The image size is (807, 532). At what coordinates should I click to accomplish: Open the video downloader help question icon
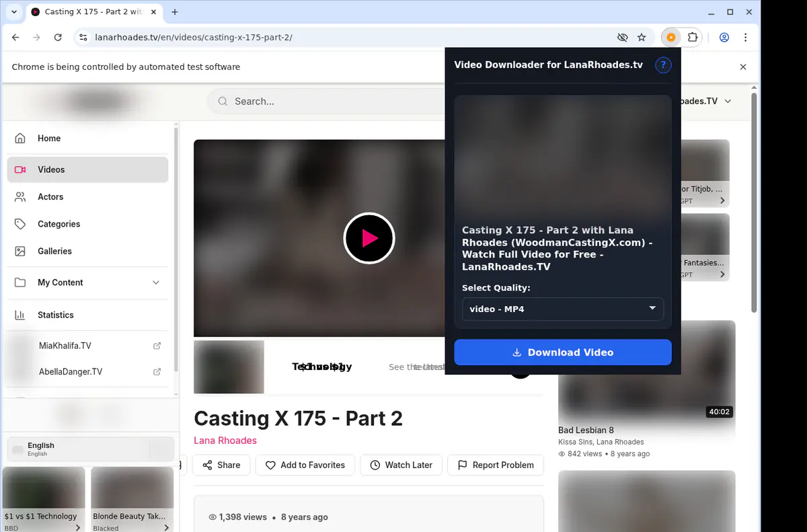[x=663, y=65]
